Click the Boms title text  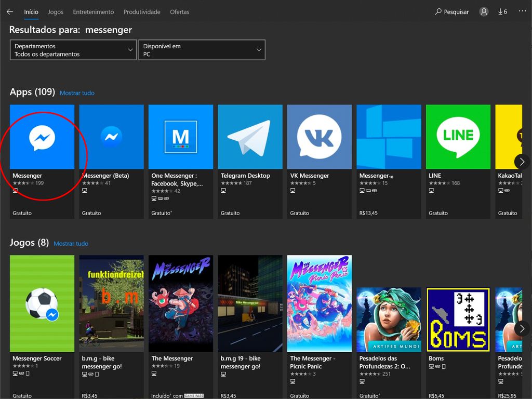(x=436, y=358)
